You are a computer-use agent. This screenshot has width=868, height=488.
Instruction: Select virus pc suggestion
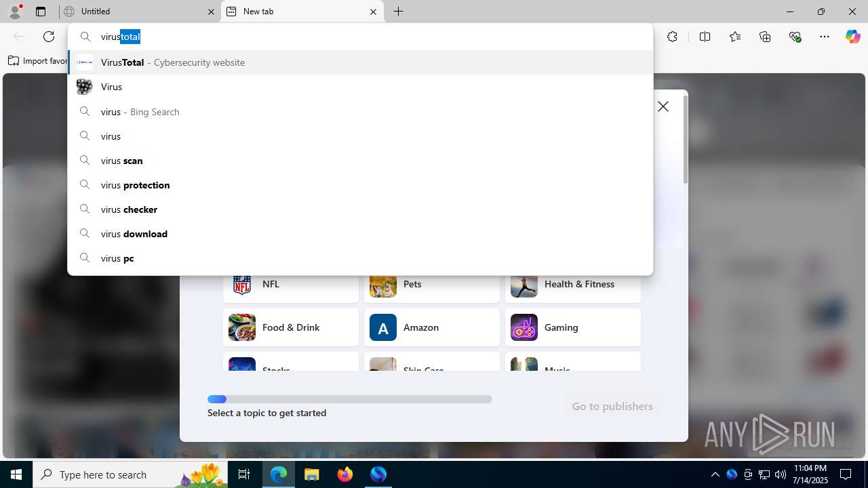360,258
